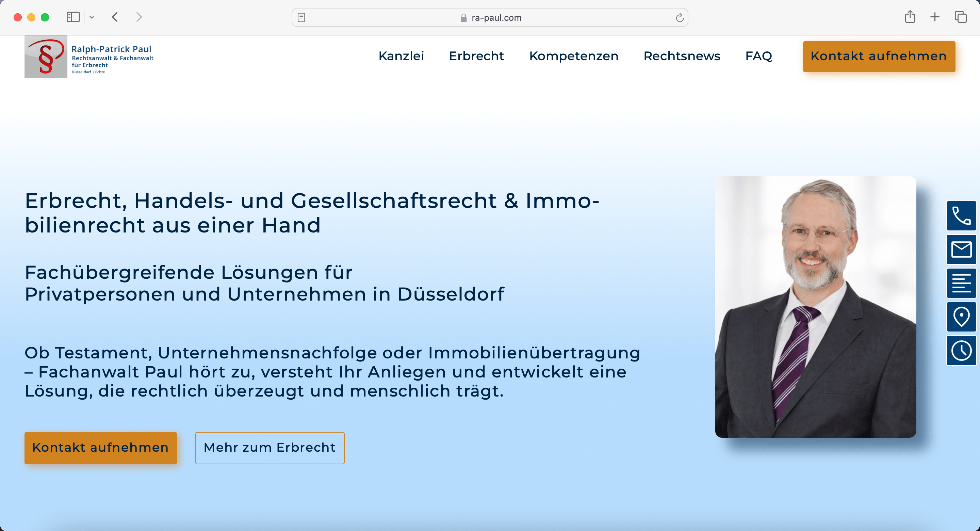This screenshot has width=980, height=531.
Task: Open the Kompetenzen menu item
Action: 574,56
